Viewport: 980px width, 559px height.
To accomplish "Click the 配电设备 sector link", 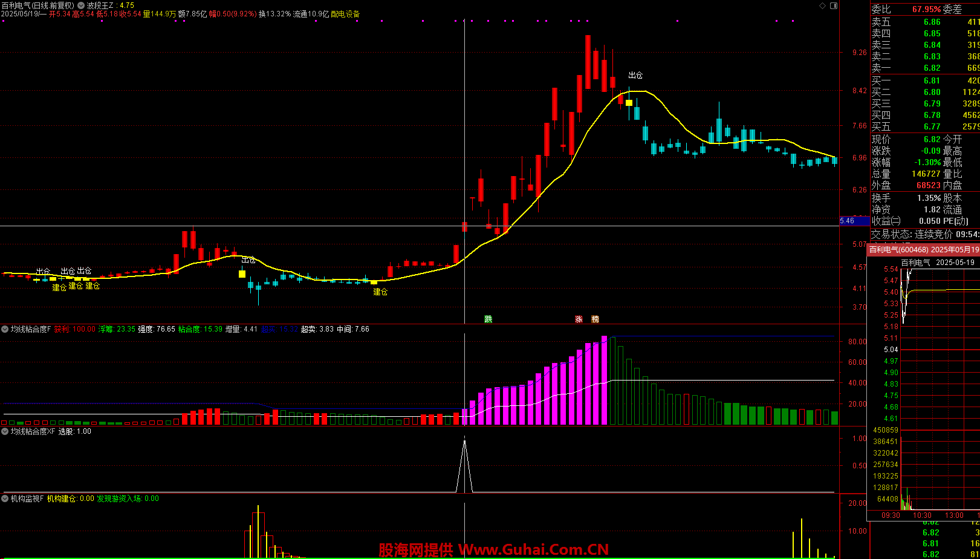I will (345, 14).
